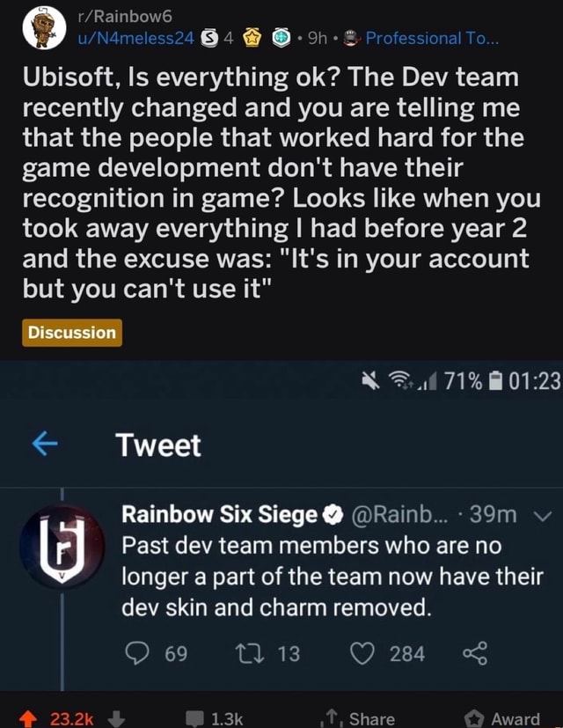Filter posts by the Discussion flair
Image resolution: width=563 pixels, height=728 pixels.
pos(70,334)
